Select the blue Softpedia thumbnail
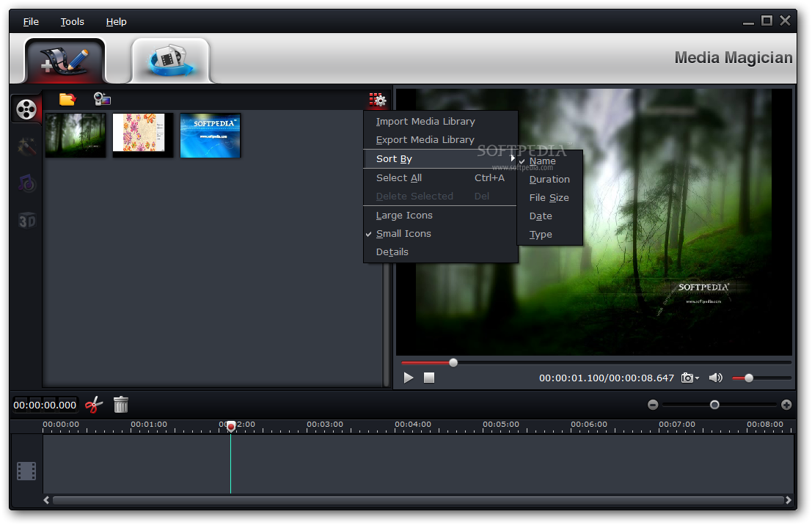The height and width of the screenshot is (525, 812). (211, 135)
